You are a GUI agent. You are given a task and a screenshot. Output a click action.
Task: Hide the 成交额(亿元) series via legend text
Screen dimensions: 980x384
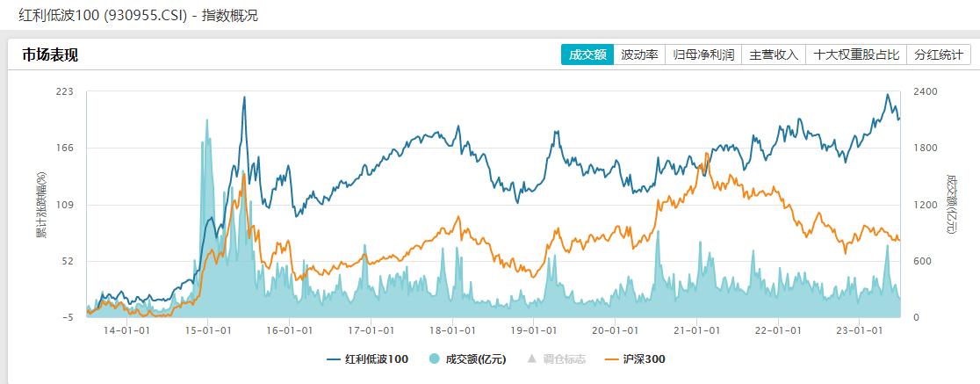click(477, 359)
